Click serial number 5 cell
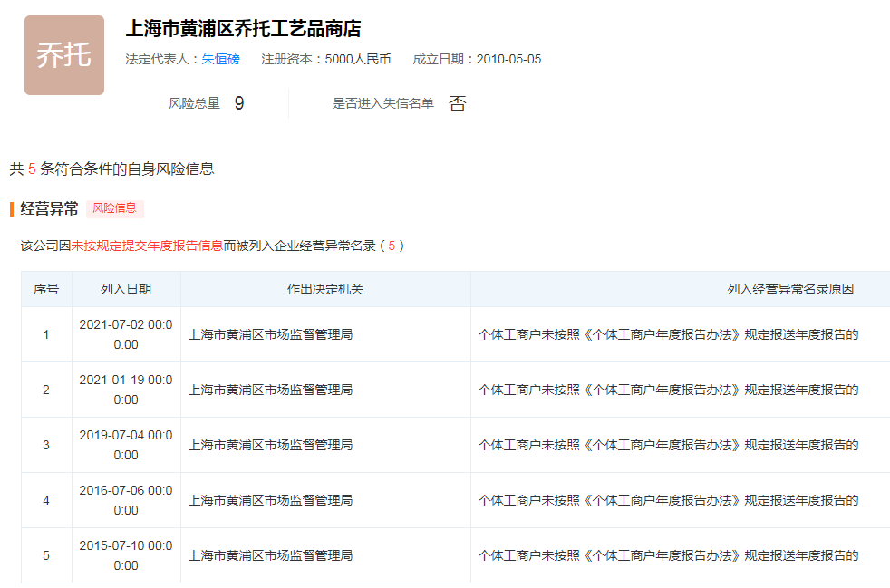 click(46, 555)
